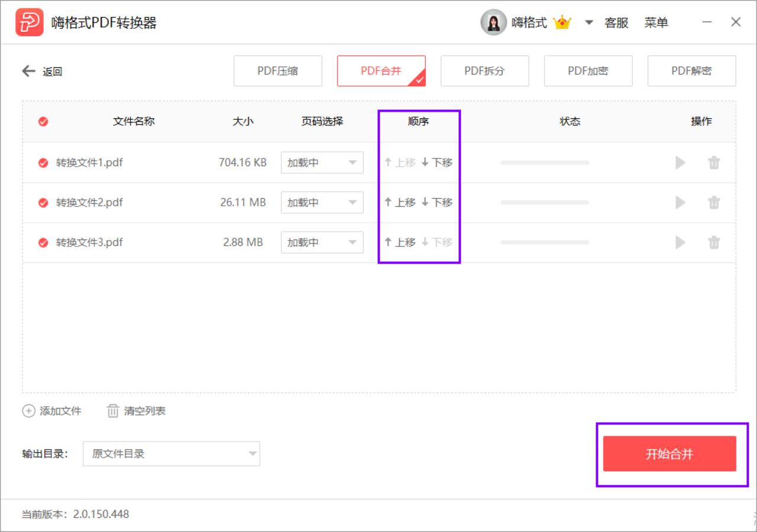The width and height of the screenshot is (757, 532).
Task: Click the 状态 column header
Action: [x=570, y=121]
